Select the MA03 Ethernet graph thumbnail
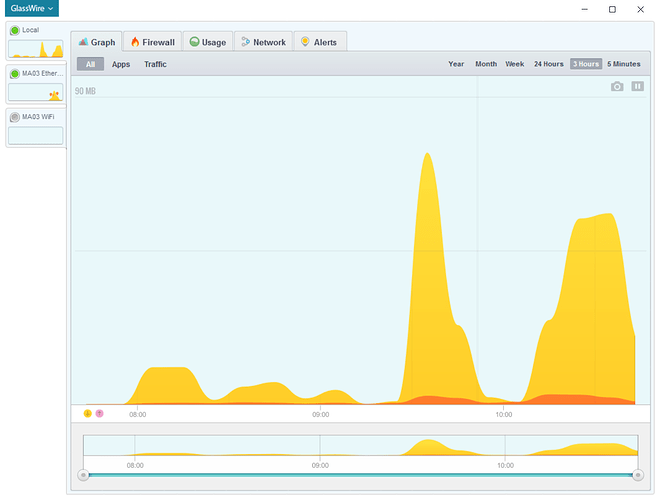This screenshot has width=660, height=500. coord(35,92)
